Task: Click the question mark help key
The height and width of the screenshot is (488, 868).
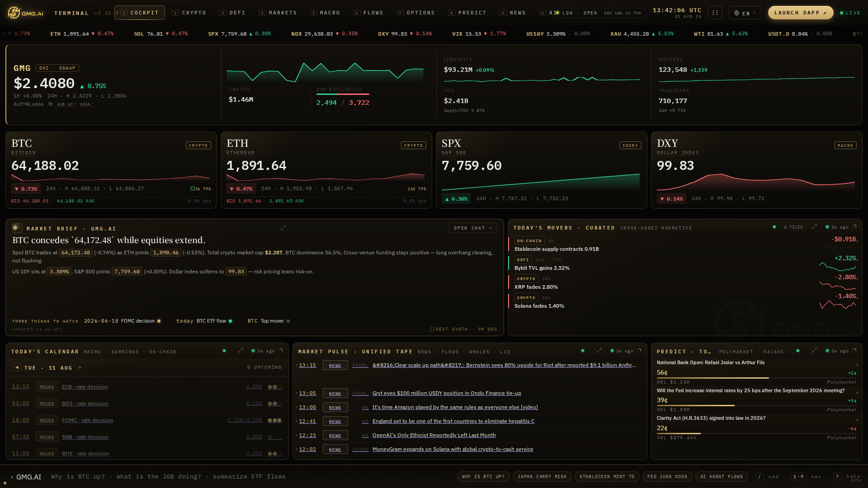Action: click(837, 476)
